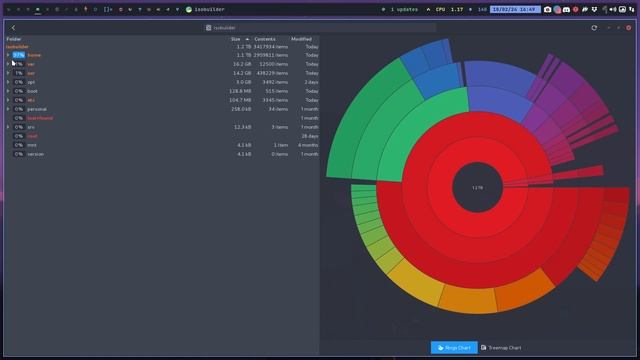This screenshot has height=360, width=640.
Task: Select the root folder row
Action: pos(162,136)
